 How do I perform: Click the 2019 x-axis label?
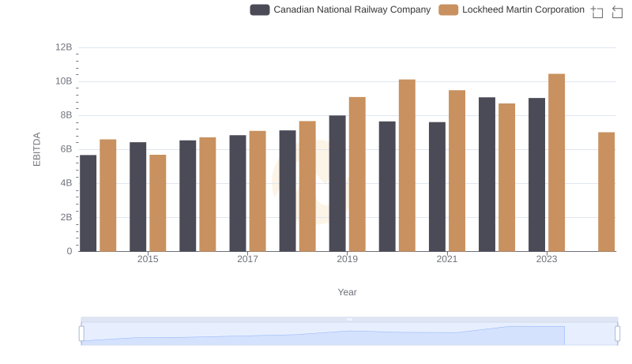point(347,259)
